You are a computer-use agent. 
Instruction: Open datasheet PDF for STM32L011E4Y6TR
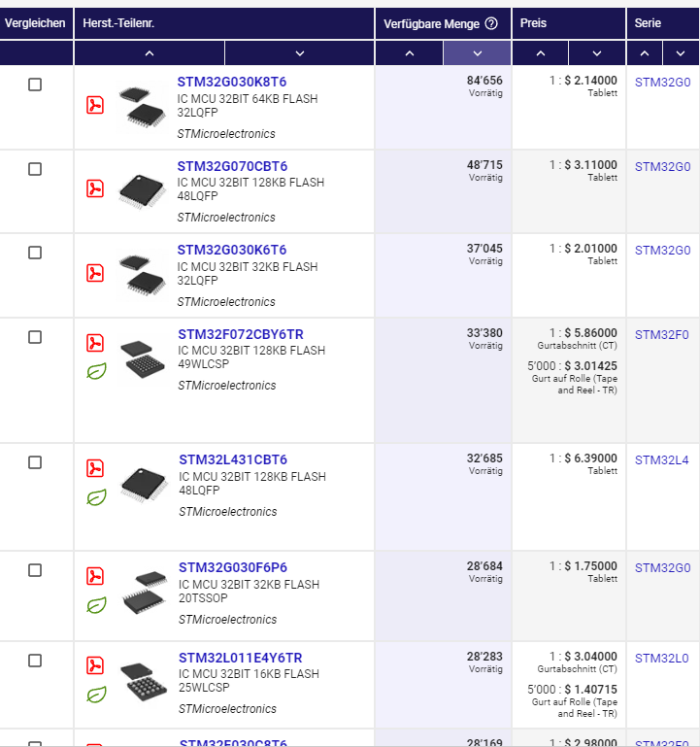(x=95, y=665)
